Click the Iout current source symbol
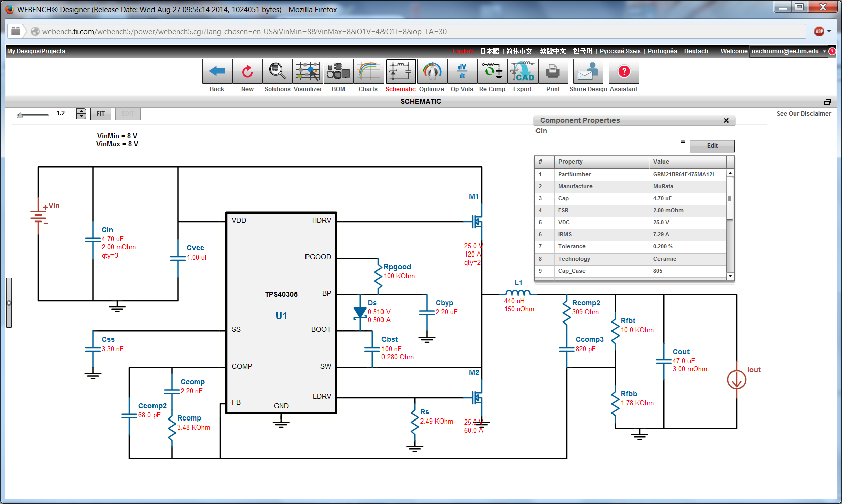The width and height of the screenshot is (842, 504). point(737,380)
